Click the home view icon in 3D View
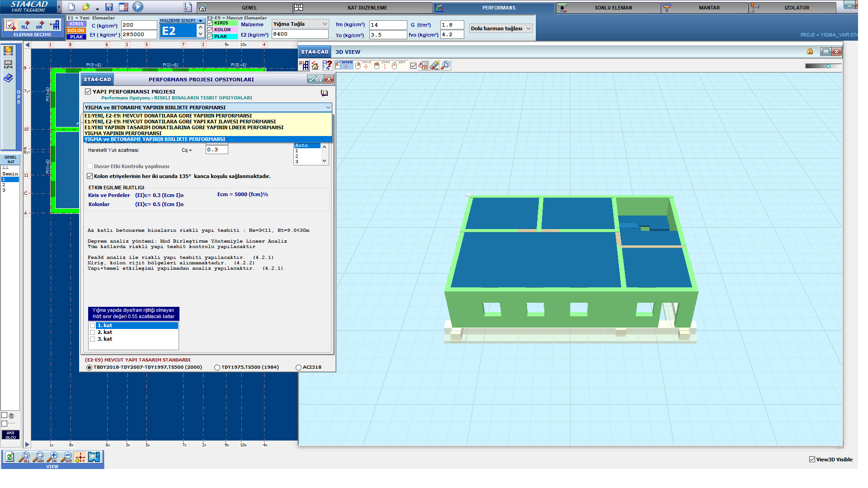The width and height of the screenshot is (868, 488). coord(315,66)
